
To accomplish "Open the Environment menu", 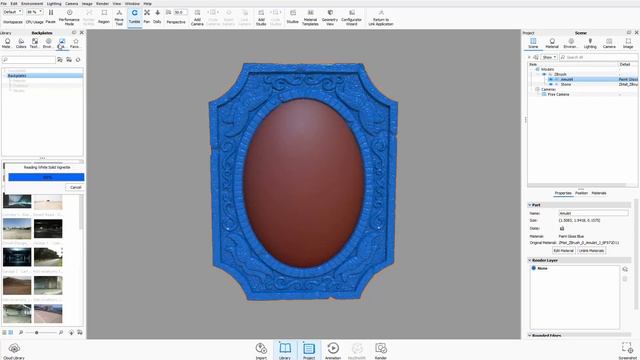I will pyautogui.click(x=32, y=3).
